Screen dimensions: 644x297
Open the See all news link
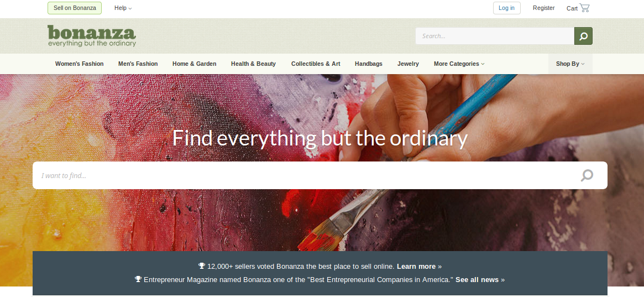(477, 280)
